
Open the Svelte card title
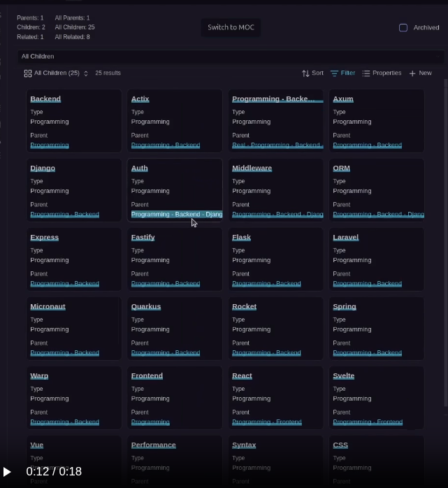point(343,376)
